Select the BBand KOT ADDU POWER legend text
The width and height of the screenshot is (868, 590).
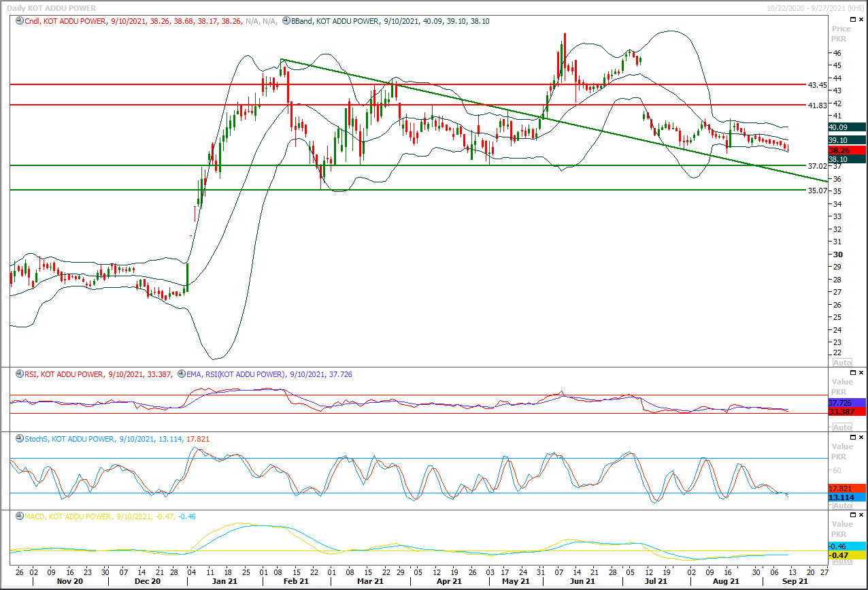tap(390, 21)
